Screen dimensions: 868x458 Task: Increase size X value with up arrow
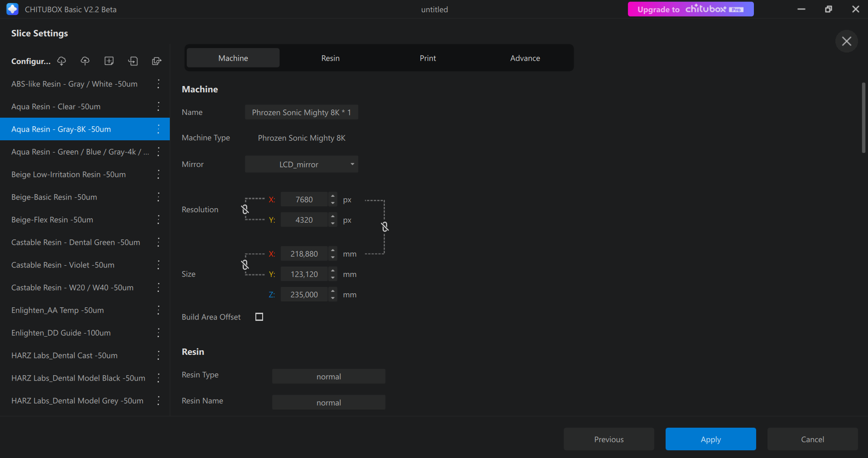[x=333, y=250]
